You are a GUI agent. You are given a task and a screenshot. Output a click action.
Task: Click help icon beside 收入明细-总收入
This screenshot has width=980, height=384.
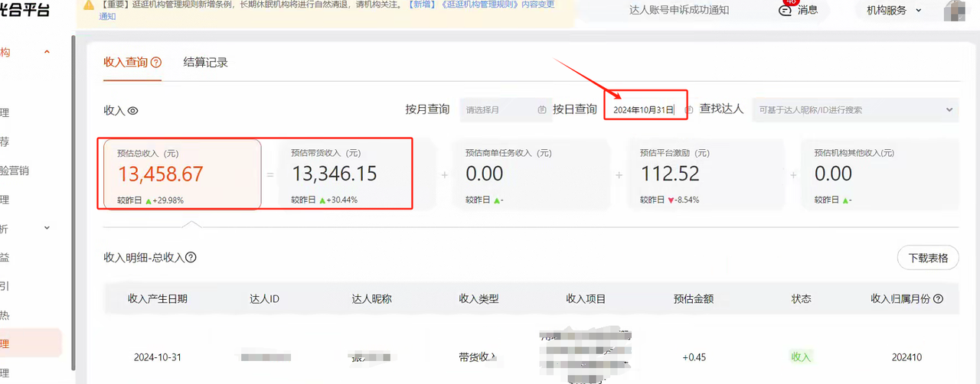tap(191, 258)
